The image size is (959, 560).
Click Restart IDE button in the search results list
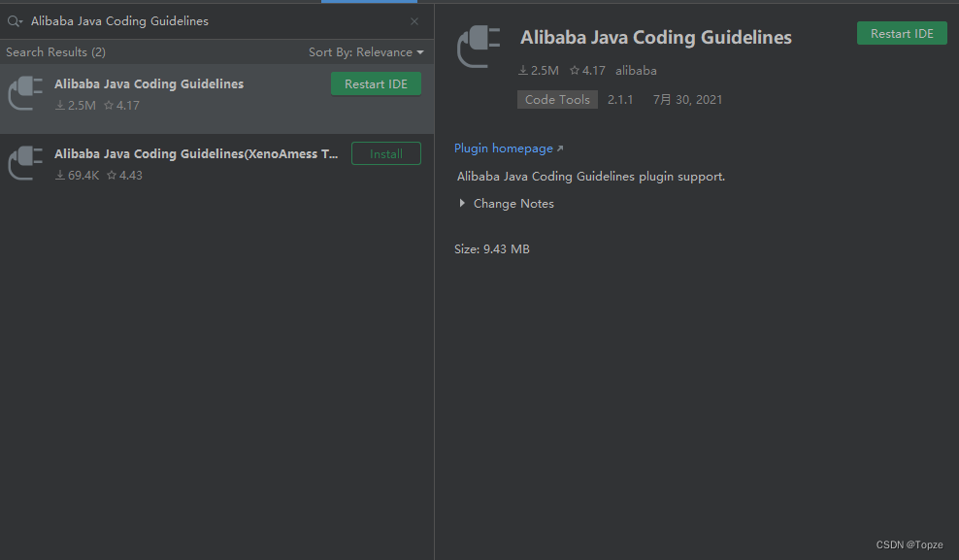pos(376,84)
